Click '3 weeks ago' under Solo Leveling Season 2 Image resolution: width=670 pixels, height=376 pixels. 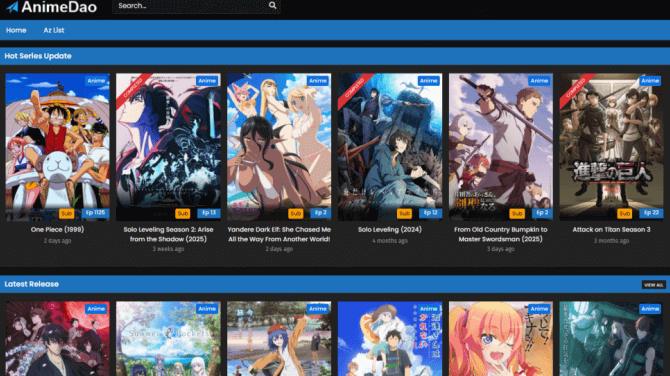point(168,249)
